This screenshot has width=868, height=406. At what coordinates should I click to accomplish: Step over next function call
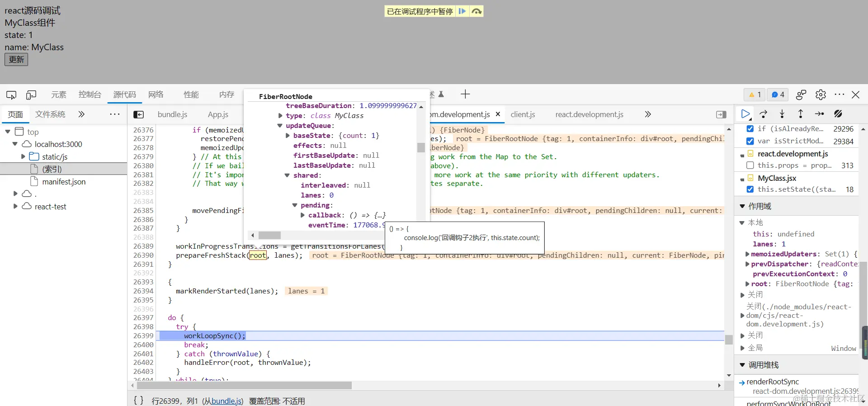pos(764,114)
